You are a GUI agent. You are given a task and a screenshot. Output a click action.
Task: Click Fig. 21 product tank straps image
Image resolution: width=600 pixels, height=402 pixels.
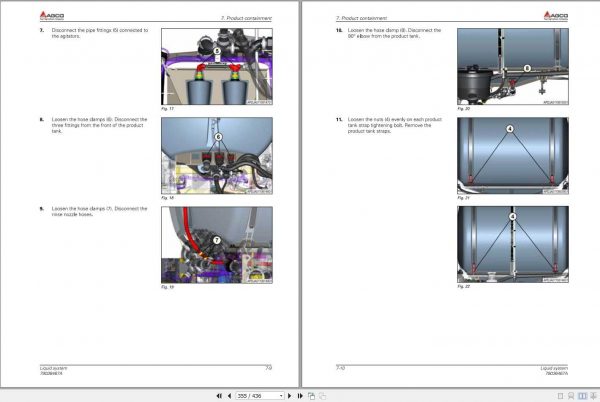[513, 156]
